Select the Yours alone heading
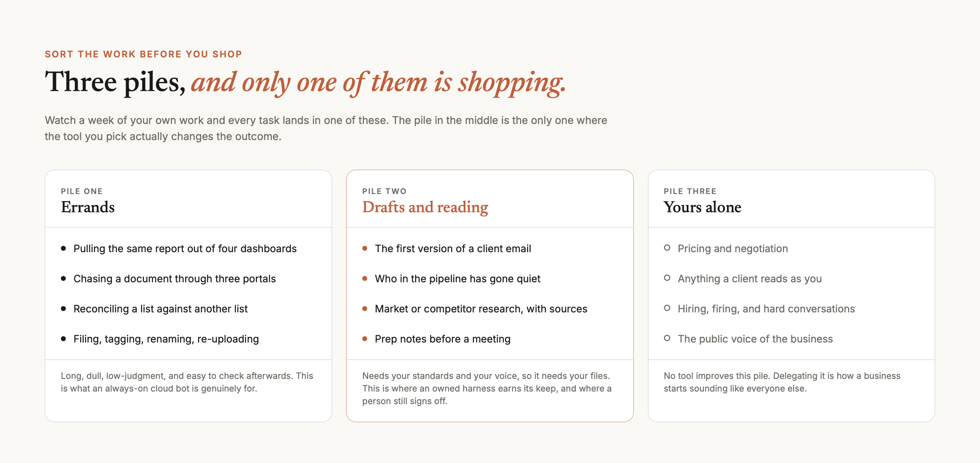This screenshot has height=463, width=980. (702, 207)
